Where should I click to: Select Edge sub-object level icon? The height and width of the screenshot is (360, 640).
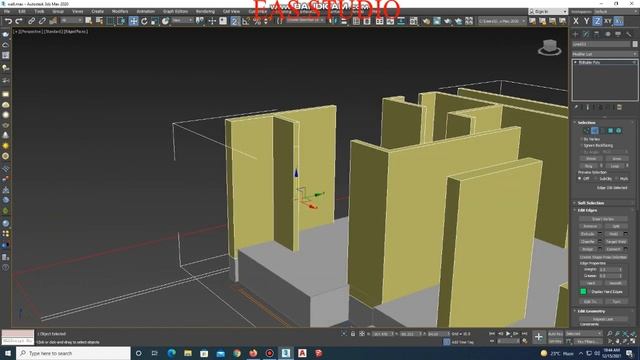click(x=594, y=131)
